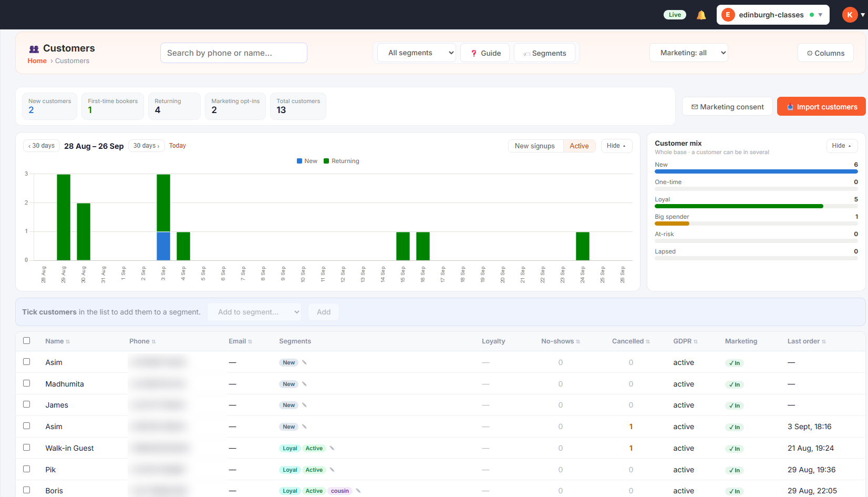Screen dimensions: 868x497
Task: Switch chart to Active tab
Action: [x=579, y=146]
